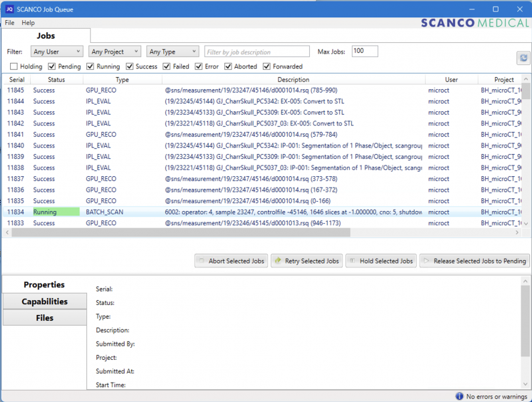The width and height of the screenshot is (532, 402).
Task: Uncheck the Success status filter
Action: (129, 66)
